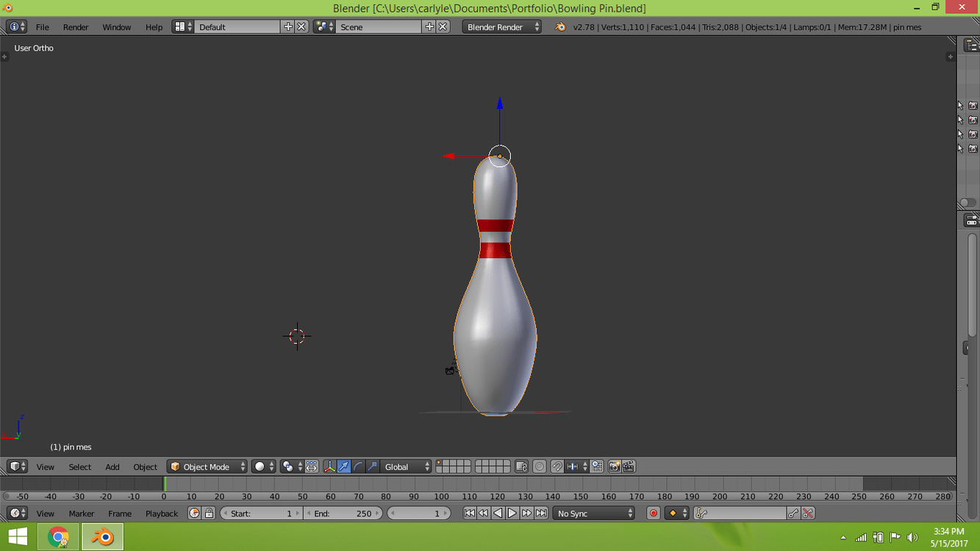Select the scale manipulator icon
This screenshot has height=551, width=980.
(373, 467)
